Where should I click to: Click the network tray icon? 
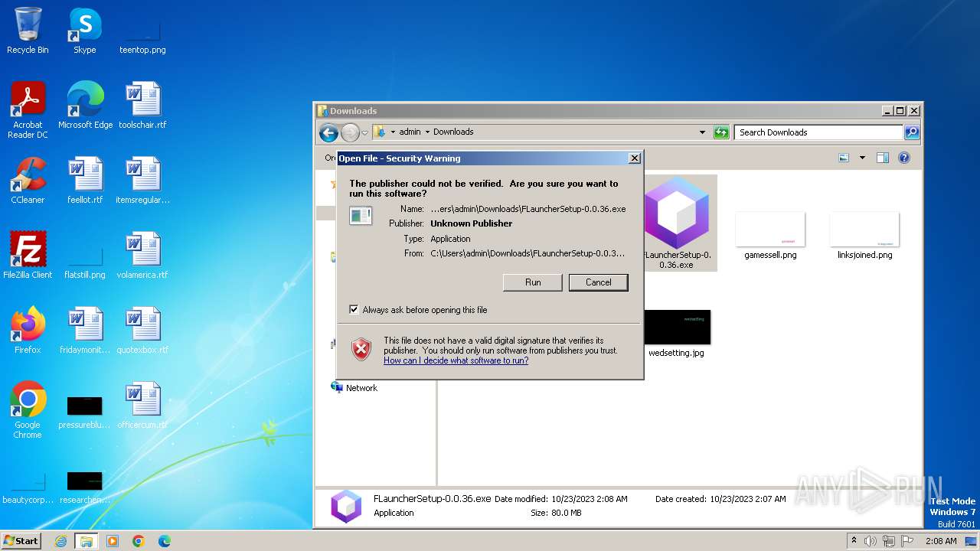[889, 541]
